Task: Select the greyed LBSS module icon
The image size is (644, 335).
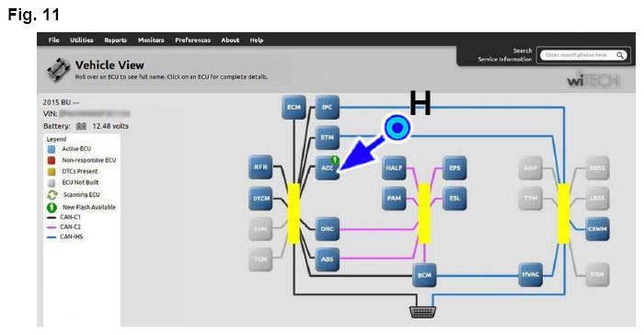Action: [x=597, y=199]
